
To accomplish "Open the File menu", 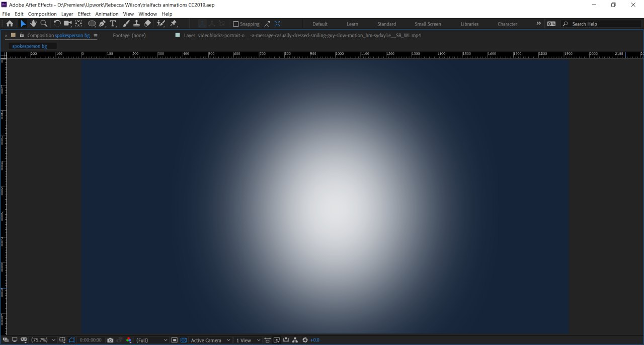I will 6,14.
